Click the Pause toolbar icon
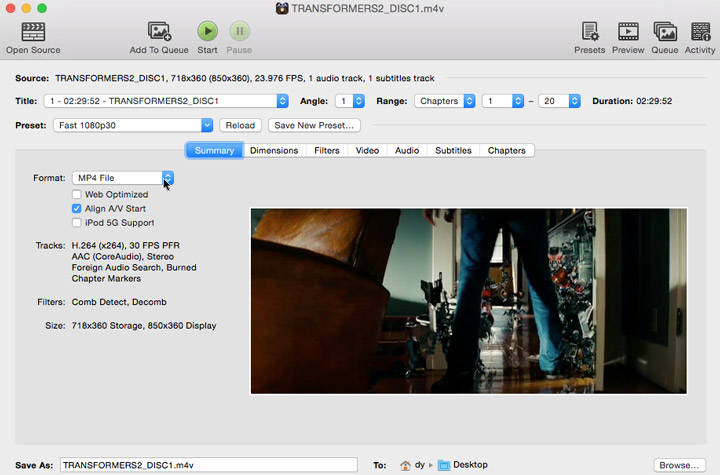720x475 pixels. point(239,32)
